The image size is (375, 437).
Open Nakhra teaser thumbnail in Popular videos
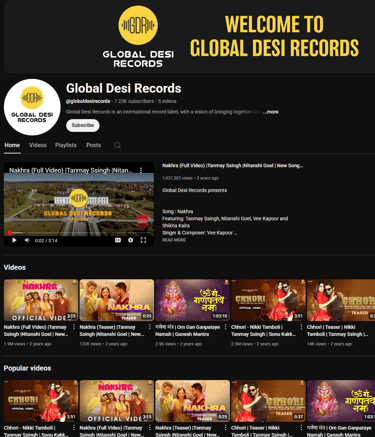pyautogui.click(x=192, y=401)
